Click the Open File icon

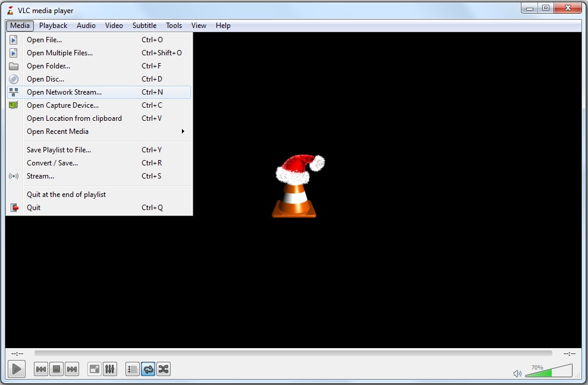(x=14, y=40)
